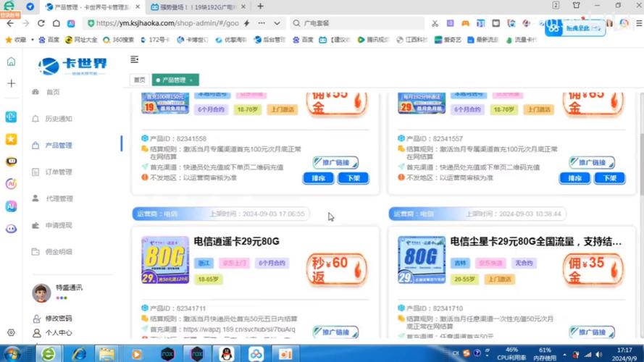Click the wapzj.189.cn recharge link
Screen dimensions: 644x362
coord(239,329)
